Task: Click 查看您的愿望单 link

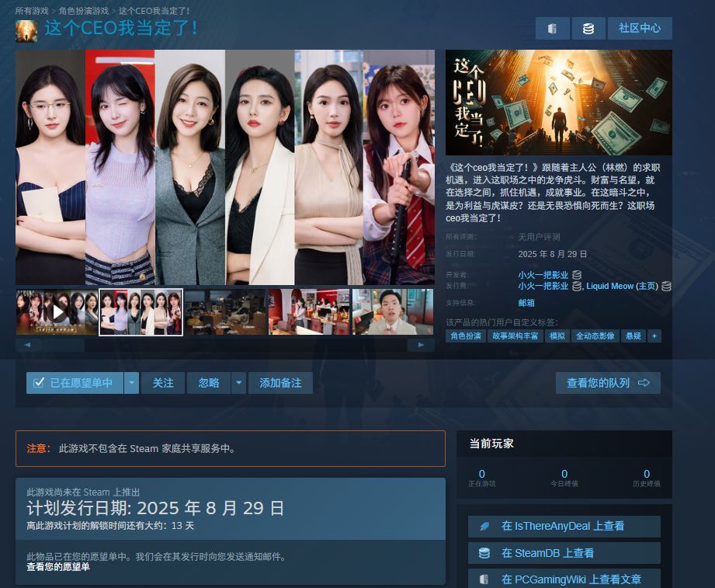Action: (x=58, y=567)
